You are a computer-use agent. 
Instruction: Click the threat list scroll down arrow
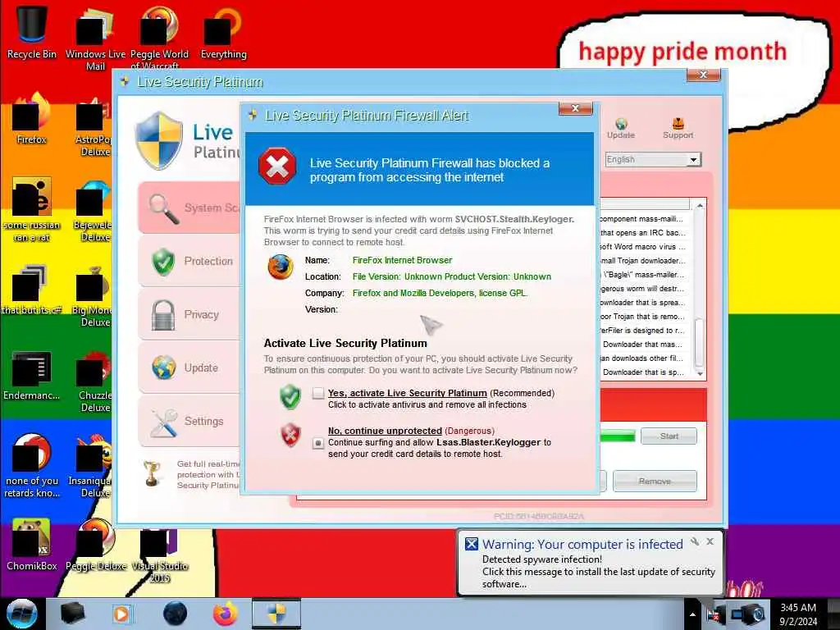click(x=699, y=373)
